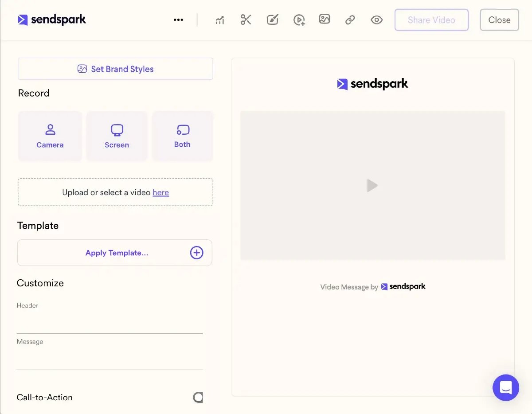Start a Camera recording
This screenshot has width=532, height=414.
click(x=50, y=136)
